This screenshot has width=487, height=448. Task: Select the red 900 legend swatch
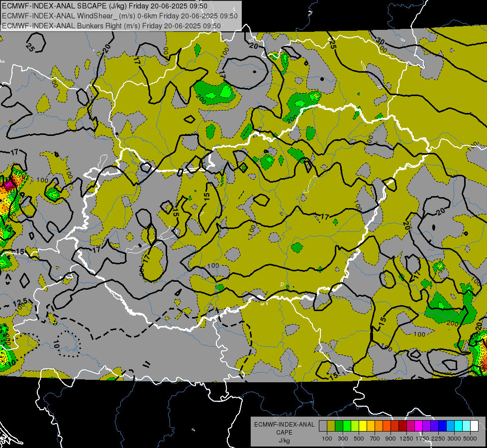pos(395,426)
